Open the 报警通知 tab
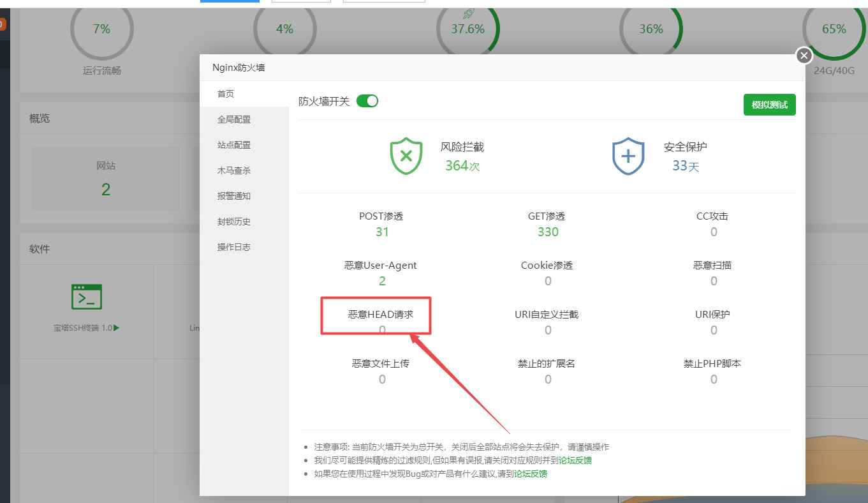This screenshot has height=503, width=868. tap(244, 196)
